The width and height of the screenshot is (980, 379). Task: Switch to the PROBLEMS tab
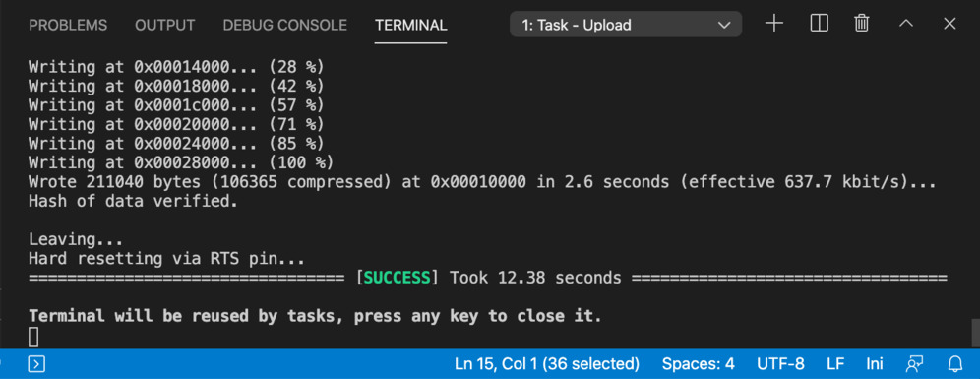(x=68, y=25)
